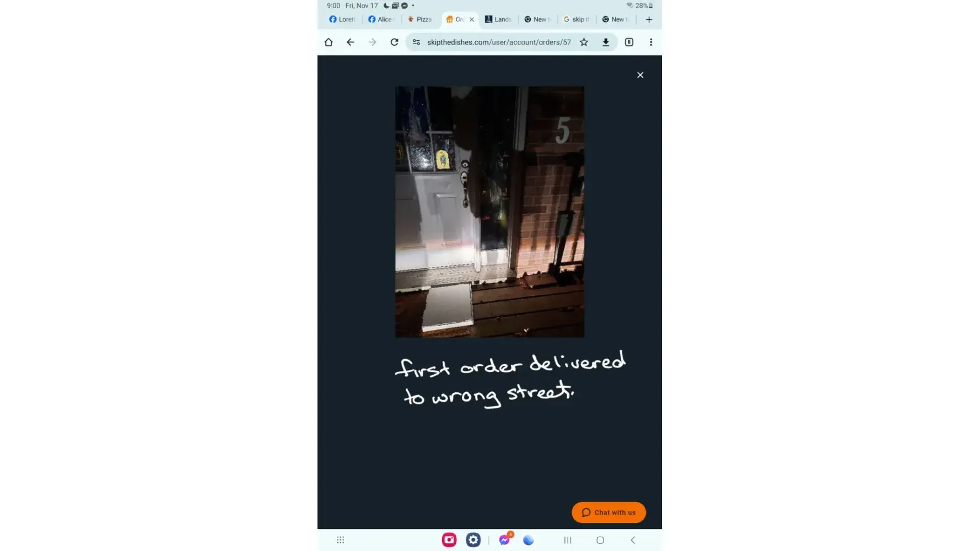Tap the 9:00 clock in status bar
The image size is (980, 551).
pyautogui.click(x=333, y=6)
